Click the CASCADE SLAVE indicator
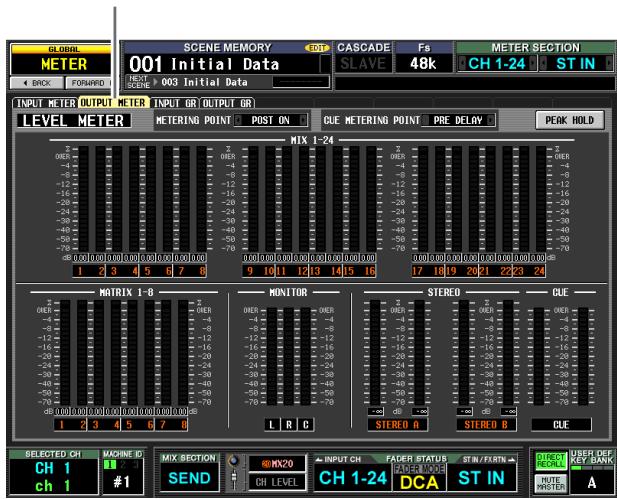 coord(363,63)
